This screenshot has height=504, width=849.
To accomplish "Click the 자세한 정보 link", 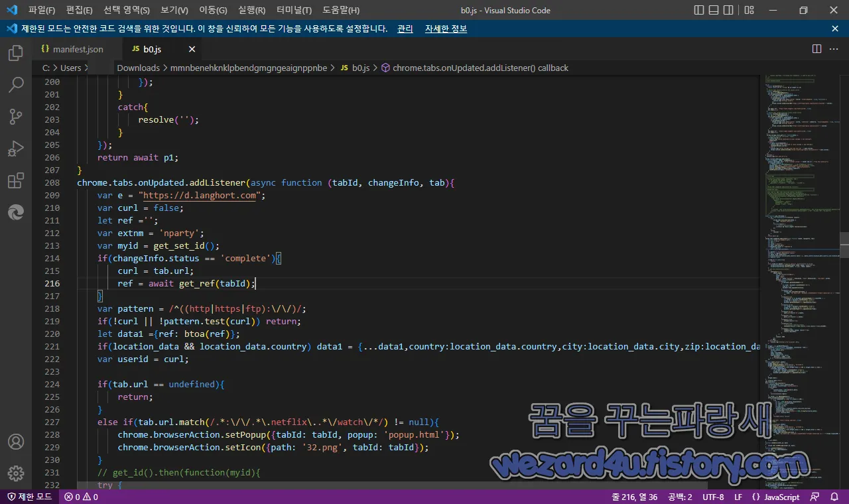I will point(446,29).
